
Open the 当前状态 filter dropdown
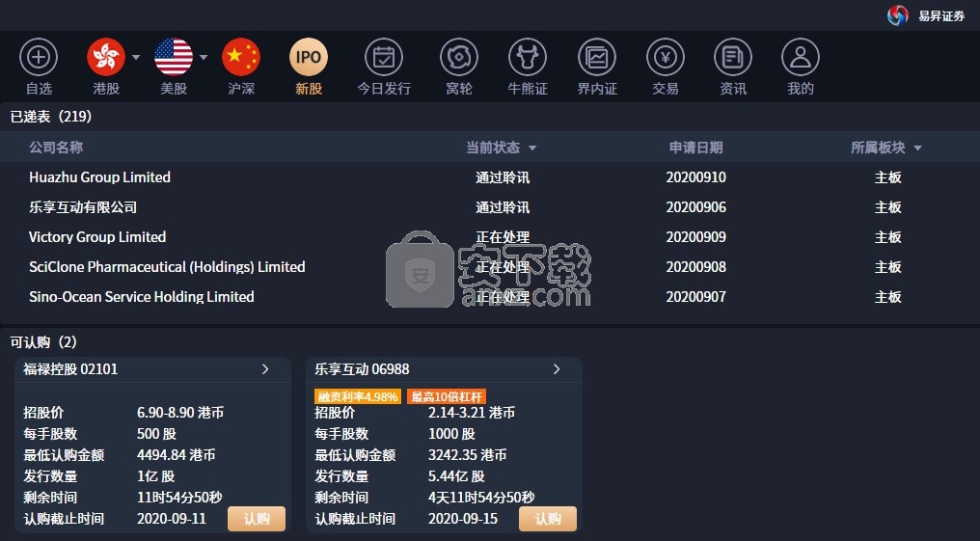[532, 149]
